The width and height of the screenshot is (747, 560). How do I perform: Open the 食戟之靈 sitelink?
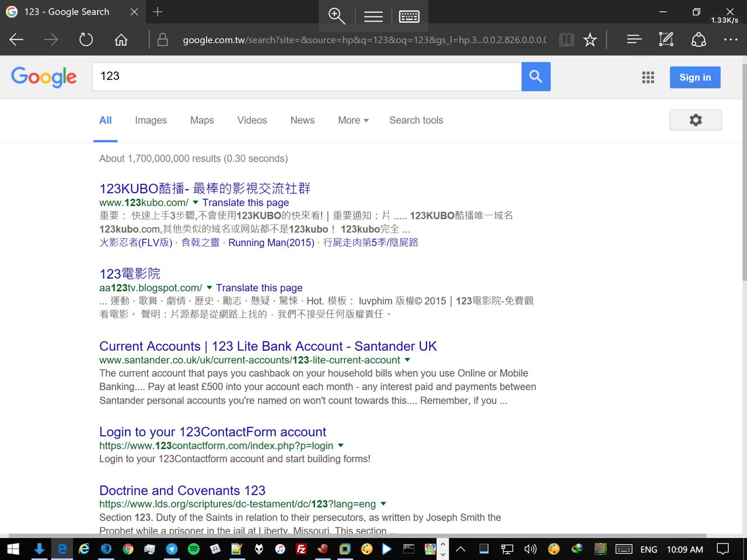point(200,243)
